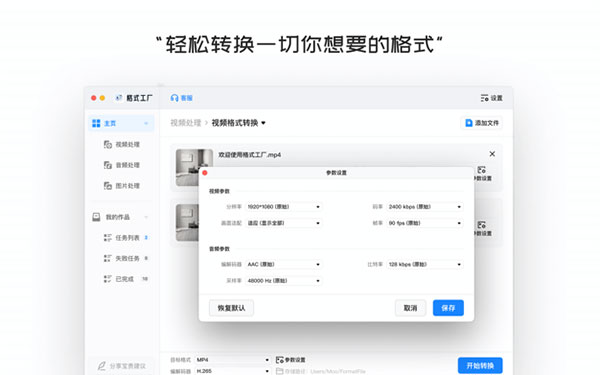Image resolution: width=600 pixels, height=375 pixels.
Task: Open 参数设置 icon on the second file row
Action: pyautogui.click(x=482, y=225)
